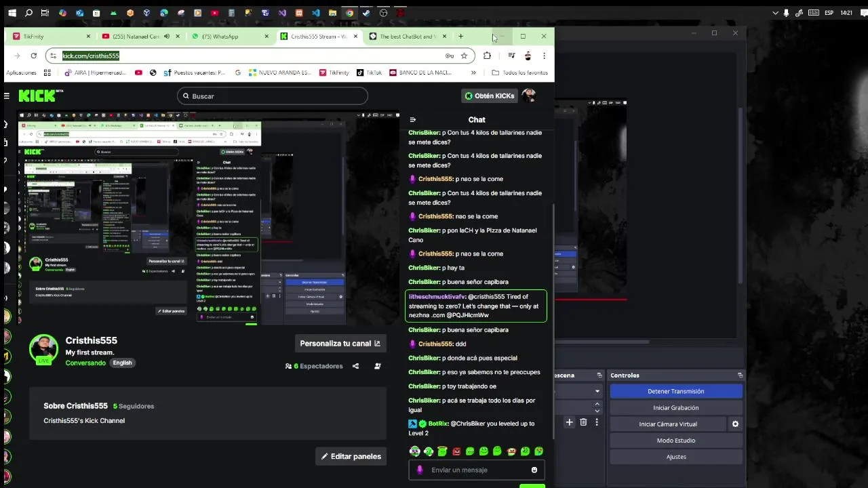Viewport: 868px width, 488px height.
Task: Open Aplicaciones bookmarks shortcut
Action: tap(21, 73)
